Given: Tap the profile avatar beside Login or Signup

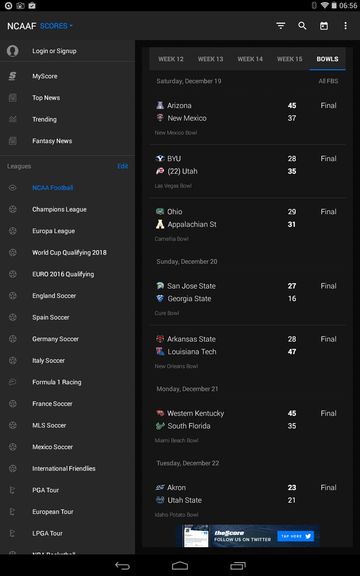Looking at the screenshot, I should (12, 51).
